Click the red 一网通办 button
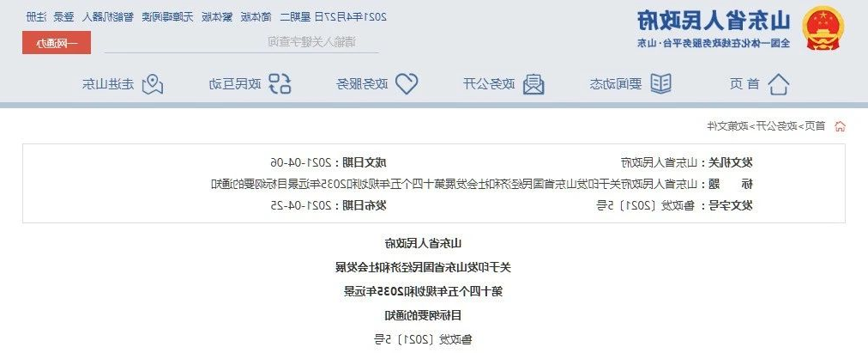This screenshot has height=353, width=868. pyautogui.click(x=57, y=43)
